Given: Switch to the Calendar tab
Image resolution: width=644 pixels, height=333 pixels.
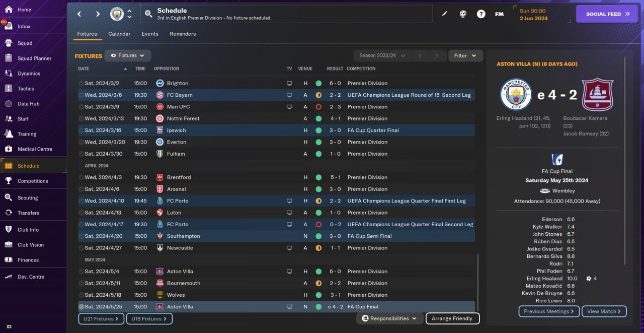Looking at the screenshot, I should [119, 34].
